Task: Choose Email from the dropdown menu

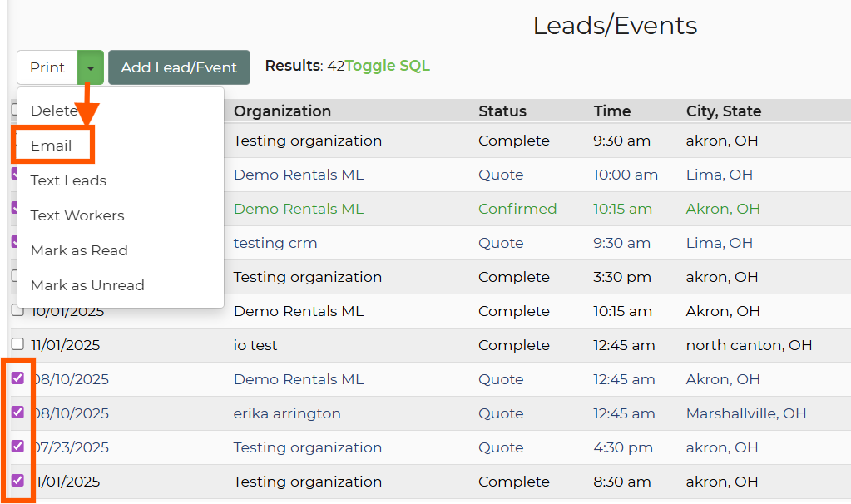Action: tap(52, 146)
